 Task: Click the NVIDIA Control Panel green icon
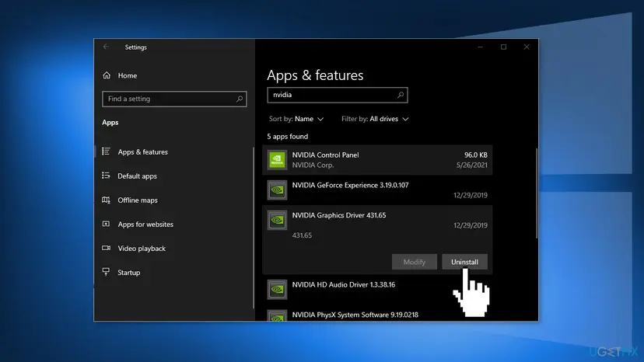coord(277,160)
